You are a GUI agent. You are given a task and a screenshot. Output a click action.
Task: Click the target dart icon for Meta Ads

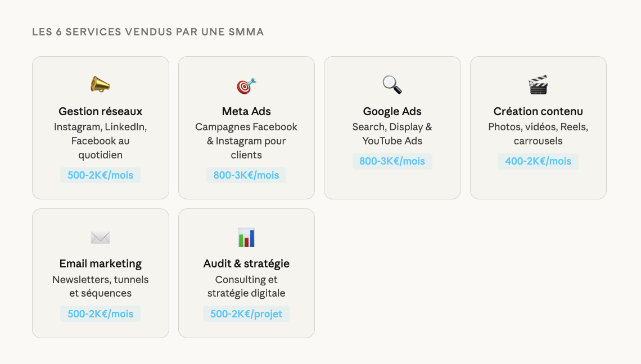pos(246,85)
